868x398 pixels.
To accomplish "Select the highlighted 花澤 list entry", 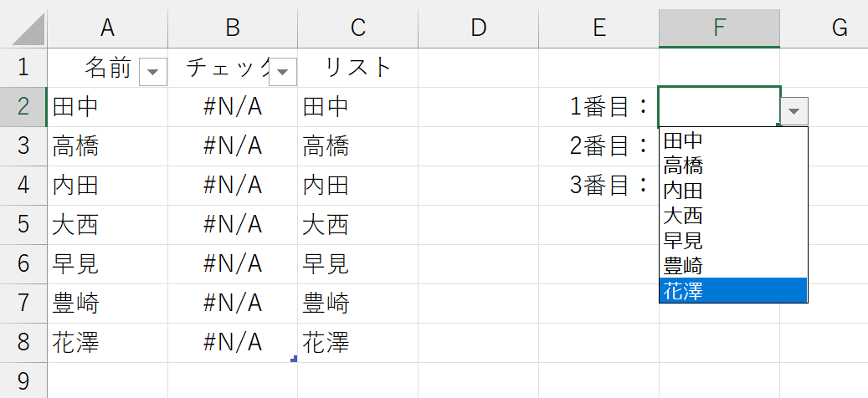I will coord(733,290).
